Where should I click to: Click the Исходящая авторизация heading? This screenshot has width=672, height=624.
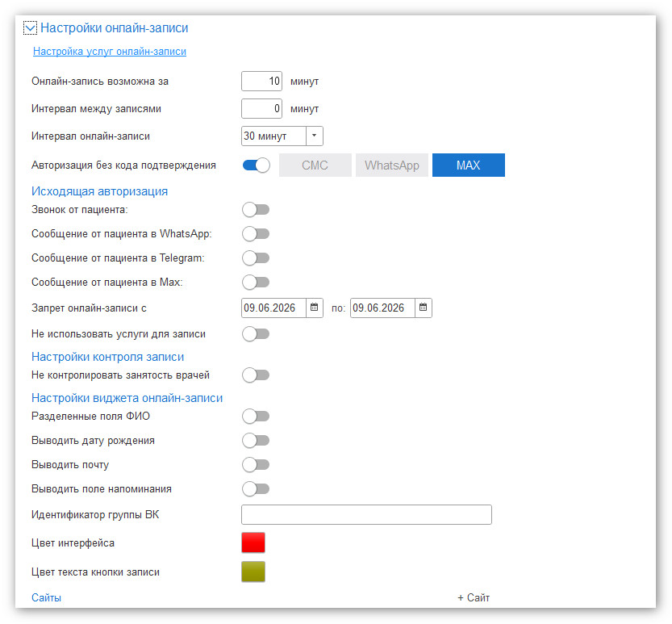[x=99, y=191]
